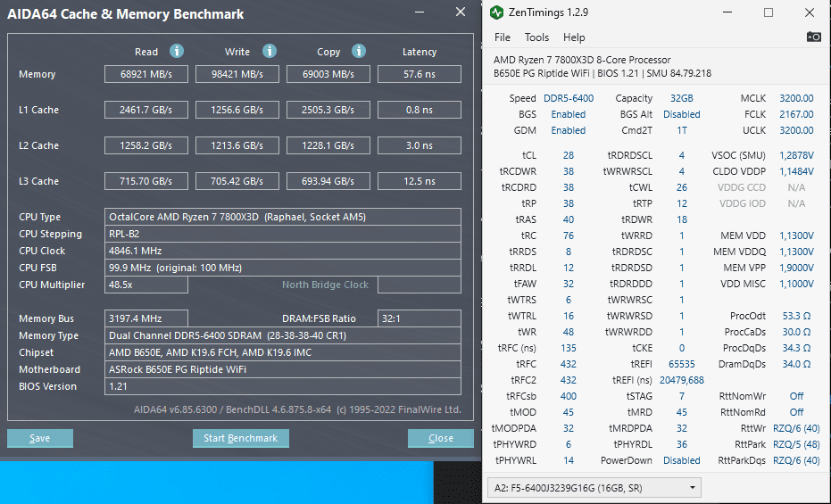Click the CPU FSB value 99.9 MHz
Viewport: 831px width, 504px height.
coord(282,268)
